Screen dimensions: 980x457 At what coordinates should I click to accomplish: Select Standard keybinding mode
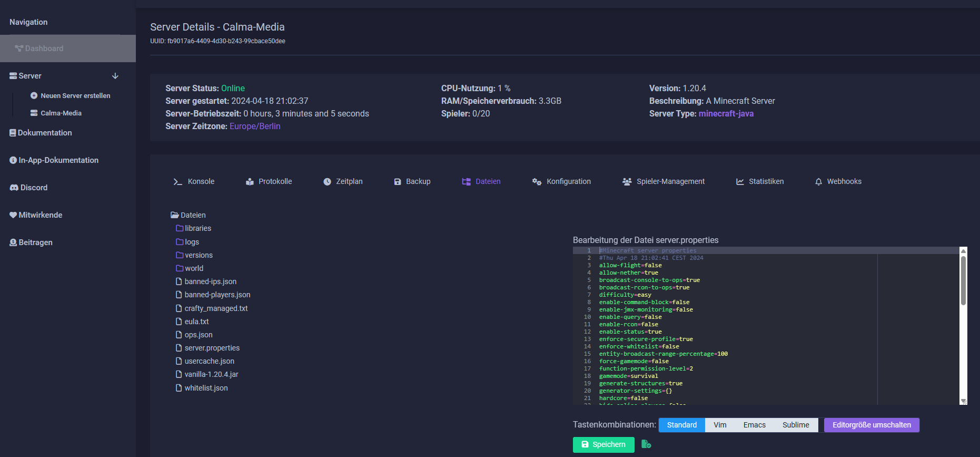(682, 425)
